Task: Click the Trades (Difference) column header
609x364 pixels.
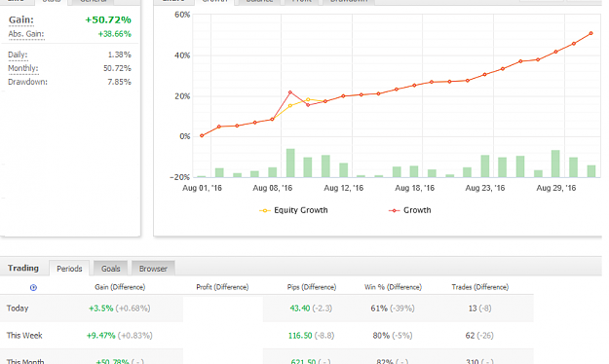Action: (480, 287)
